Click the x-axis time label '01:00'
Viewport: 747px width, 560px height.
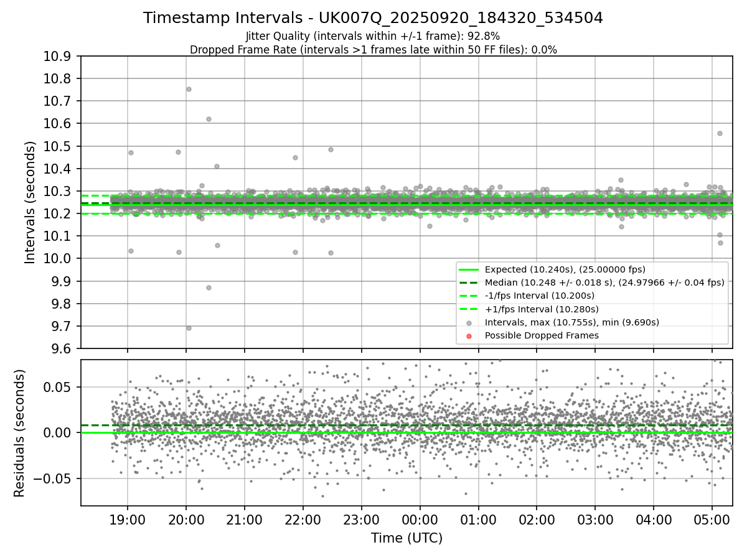[479, 519]
